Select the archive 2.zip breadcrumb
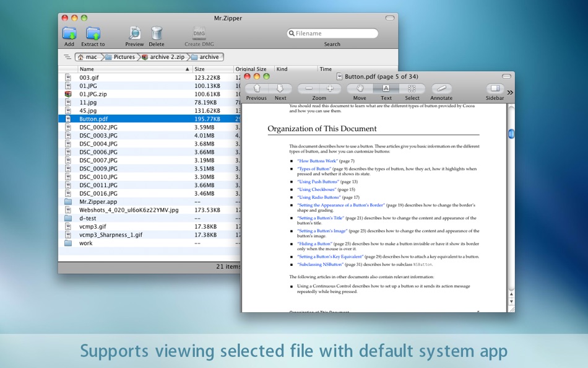Image resolution: width=588 pixels, height=368 pixels. click(x=163, y=57)
